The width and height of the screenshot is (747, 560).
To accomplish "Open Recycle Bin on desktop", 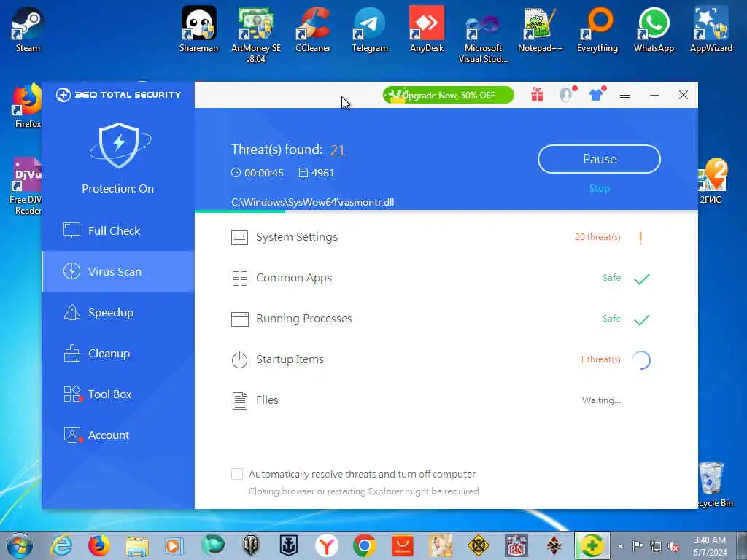I will point(713,484).
